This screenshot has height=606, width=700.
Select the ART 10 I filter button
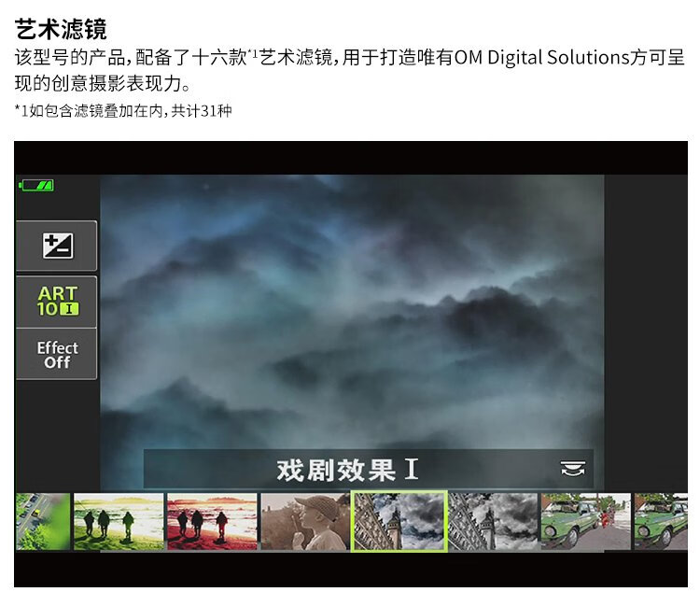click(x=57, y=301)
